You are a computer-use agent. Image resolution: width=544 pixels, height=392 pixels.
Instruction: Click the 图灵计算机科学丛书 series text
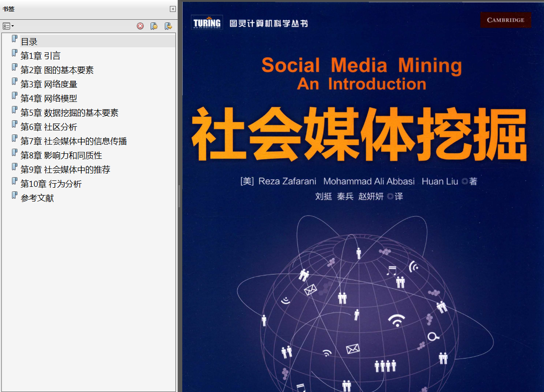[269, 23]
